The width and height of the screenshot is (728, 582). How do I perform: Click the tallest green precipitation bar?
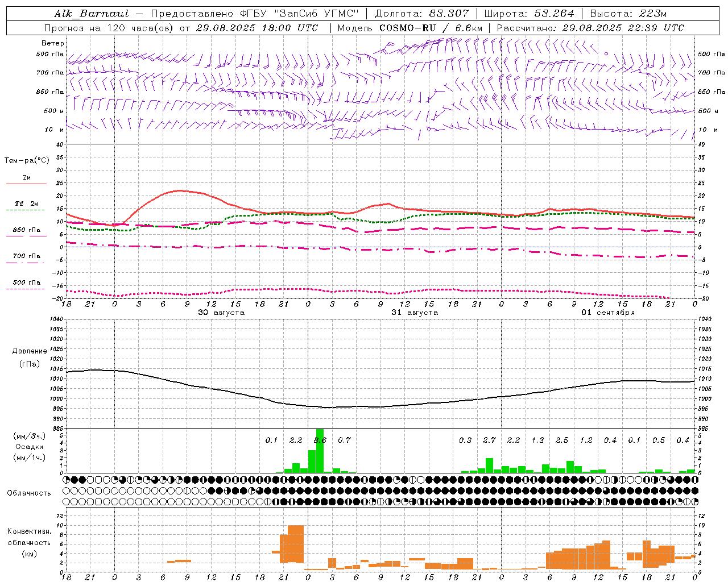click(320, 451)
